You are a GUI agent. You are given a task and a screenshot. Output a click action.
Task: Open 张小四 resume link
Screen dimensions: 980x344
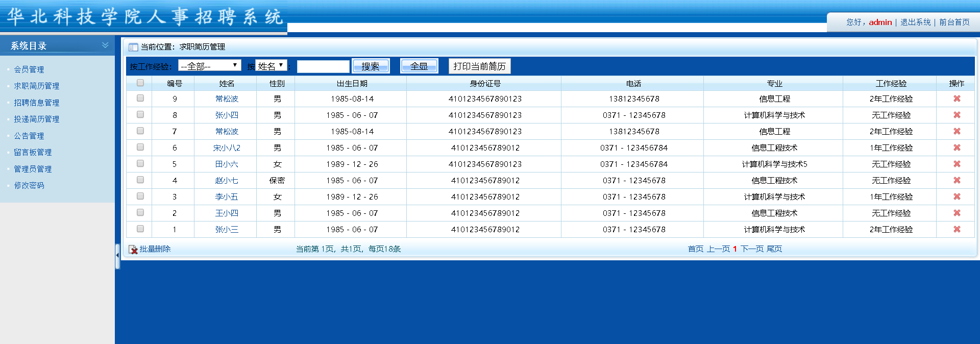pos(227,115)
